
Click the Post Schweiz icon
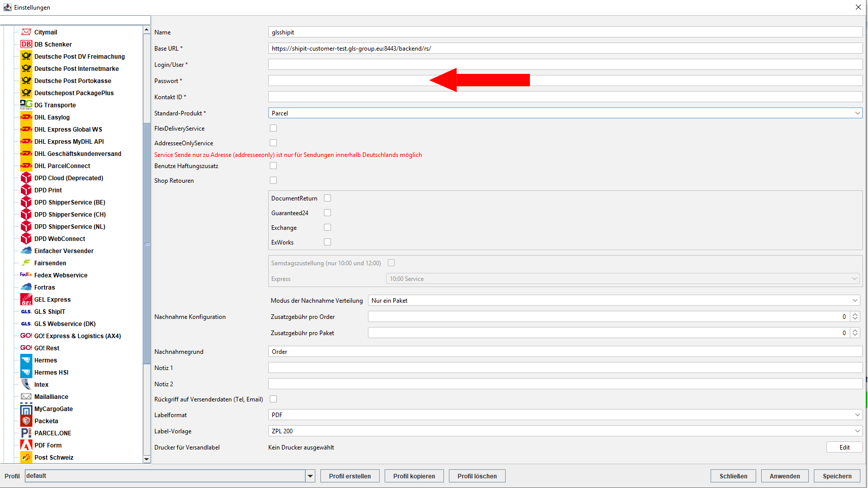(26, 457)
